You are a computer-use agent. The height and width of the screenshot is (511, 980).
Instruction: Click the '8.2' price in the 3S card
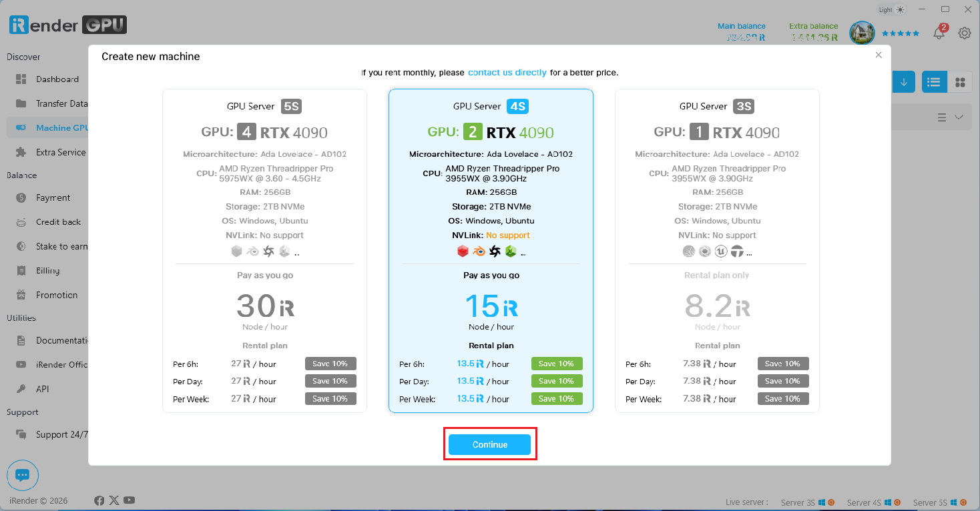(709, 306)
